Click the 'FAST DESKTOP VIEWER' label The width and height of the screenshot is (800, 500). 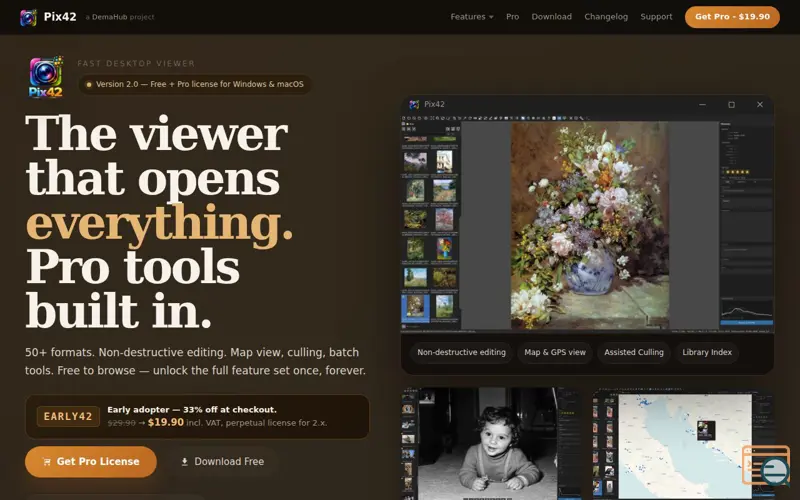coord(136,63)
